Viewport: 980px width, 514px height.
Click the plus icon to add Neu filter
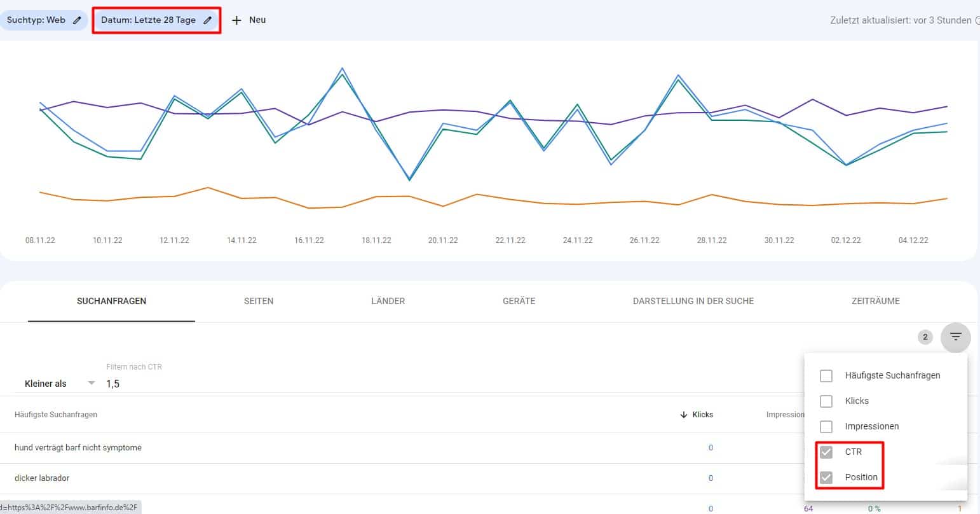click(x=236, y=20)
